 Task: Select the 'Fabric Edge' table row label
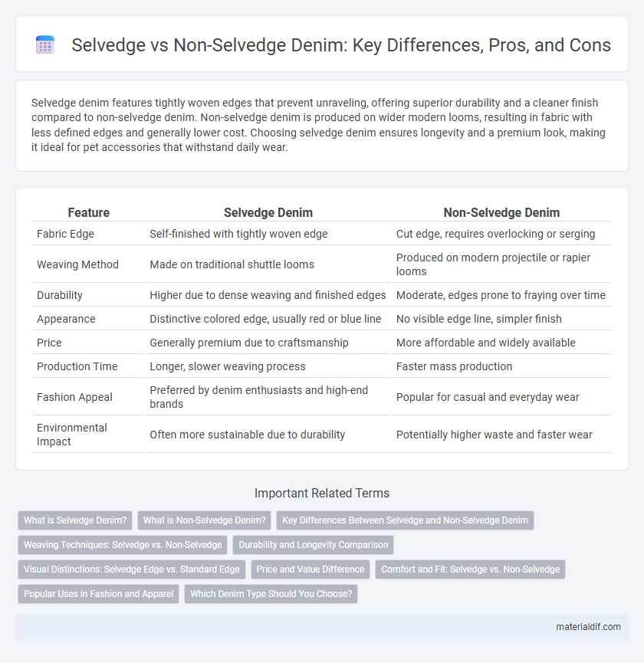point(65,234)
